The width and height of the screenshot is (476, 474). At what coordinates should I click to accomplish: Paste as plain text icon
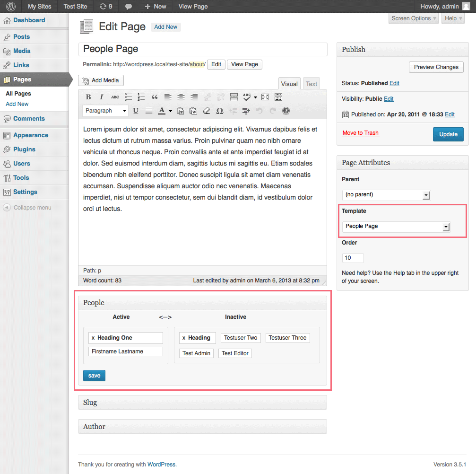(x=180, y=111)
